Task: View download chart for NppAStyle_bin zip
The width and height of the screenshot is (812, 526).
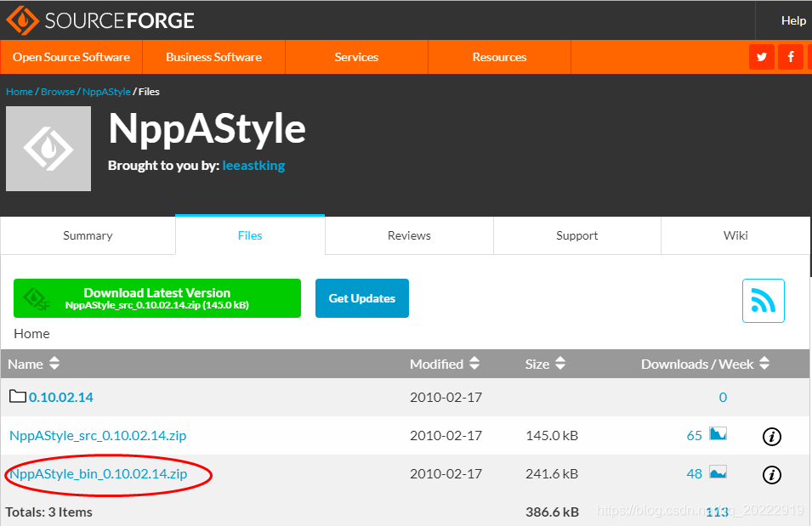Action: (718, 472)
